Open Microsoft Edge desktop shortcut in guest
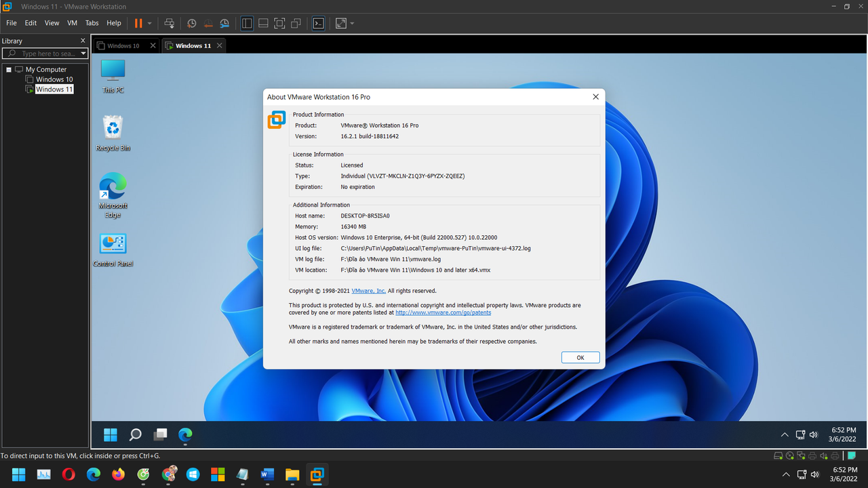868x488 pixels. [x=113, y=195]
